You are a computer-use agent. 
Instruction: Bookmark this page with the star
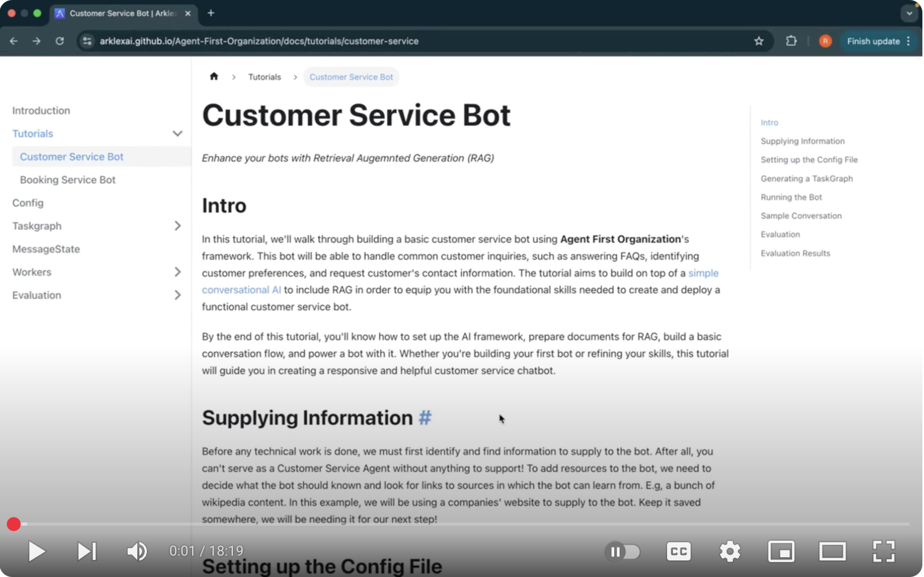coord(758,41)
